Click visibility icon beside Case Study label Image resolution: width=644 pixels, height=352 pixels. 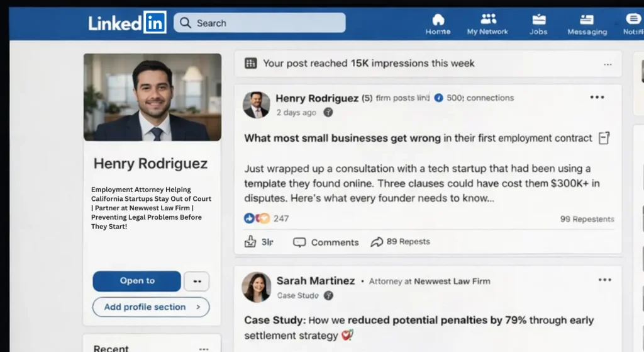[x=328, y=295]
